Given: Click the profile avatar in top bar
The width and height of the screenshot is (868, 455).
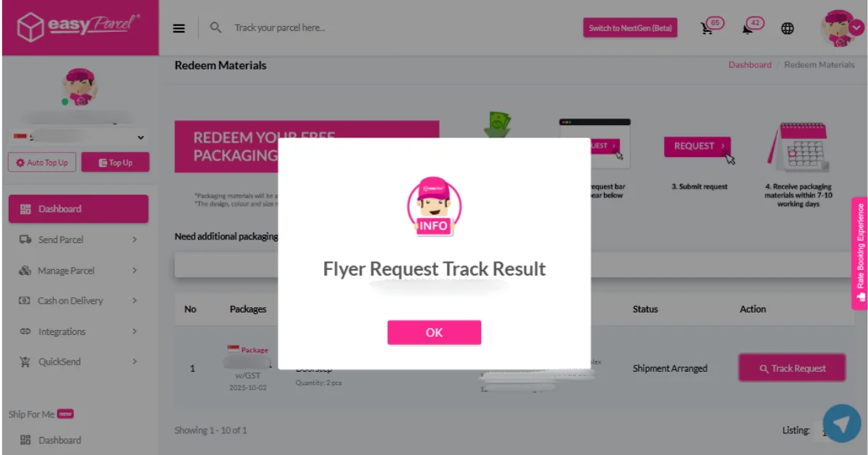Looking at the screenshot, I should tap(839, 28).
